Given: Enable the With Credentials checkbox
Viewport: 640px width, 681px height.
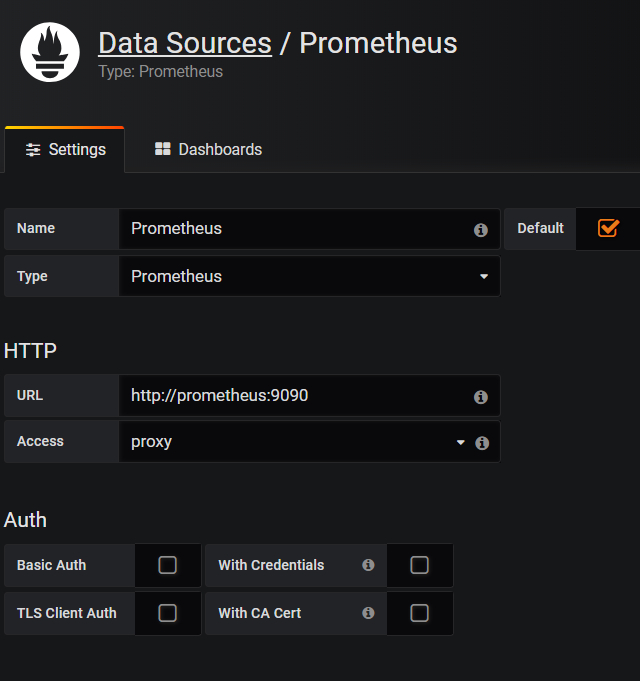Looking at the screenshot, I should pos(420,565).
